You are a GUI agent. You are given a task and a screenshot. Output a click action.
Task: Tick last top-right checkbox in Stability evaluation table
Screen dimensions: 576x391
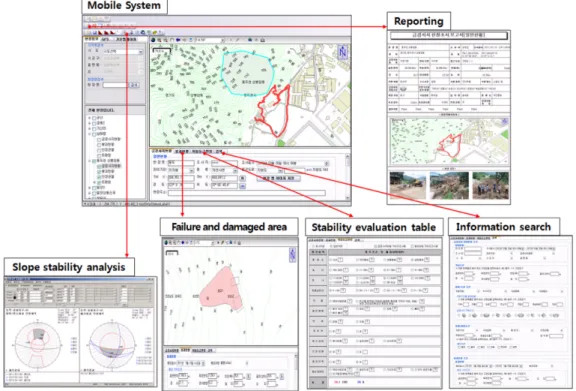click(x=412, y=246)
